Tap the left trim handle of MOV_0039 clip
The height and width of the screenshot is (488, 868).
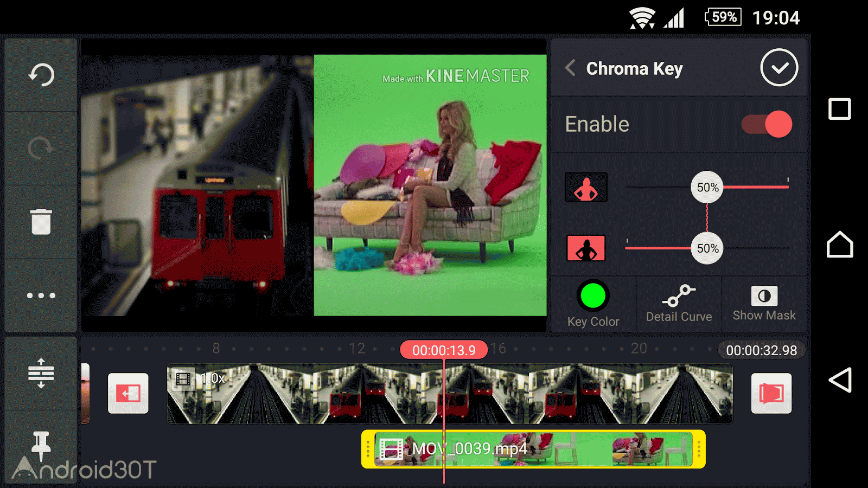(x=368, y=449)
